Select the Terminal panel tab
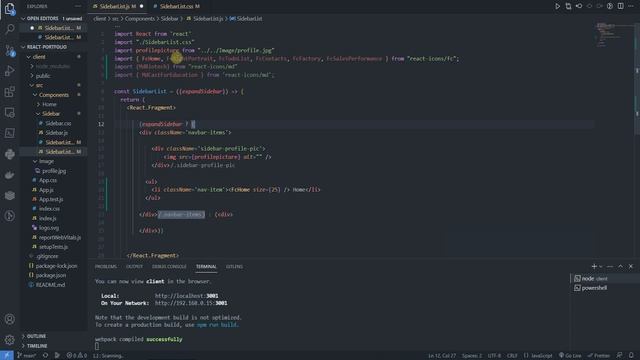 coord(206,267)
